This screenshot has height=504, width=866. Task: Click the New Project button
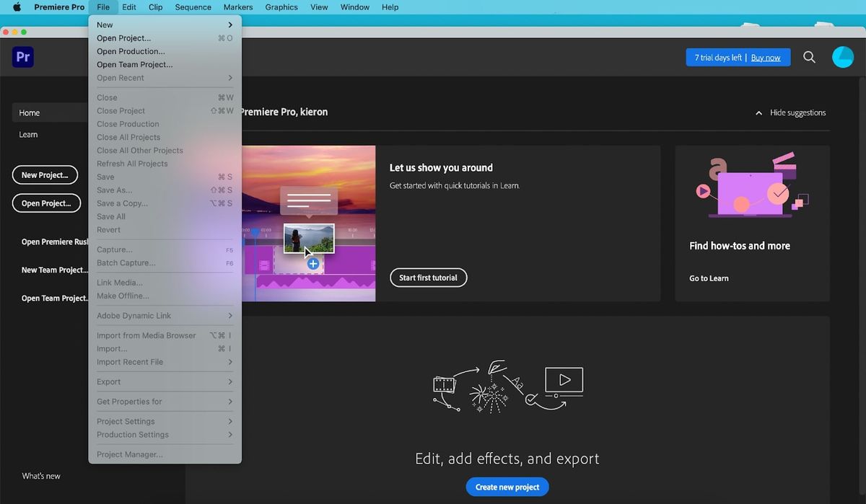tap(45, 174)
